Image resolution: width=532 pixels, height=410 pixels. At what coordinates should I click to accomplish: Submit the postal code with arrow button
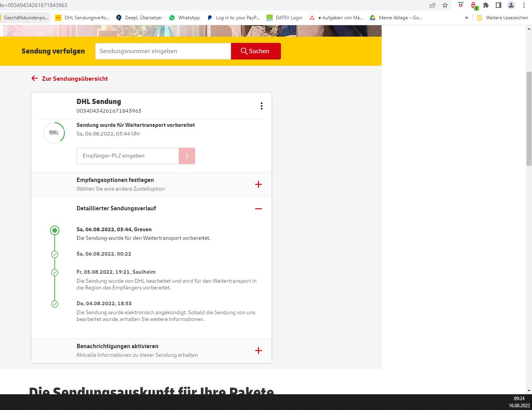187,156
